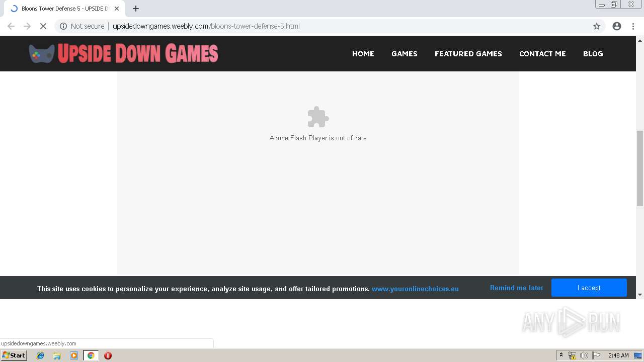Open the www.youronlinechoices.eu link
Screen dimensions: 644x362
(415, 289)
